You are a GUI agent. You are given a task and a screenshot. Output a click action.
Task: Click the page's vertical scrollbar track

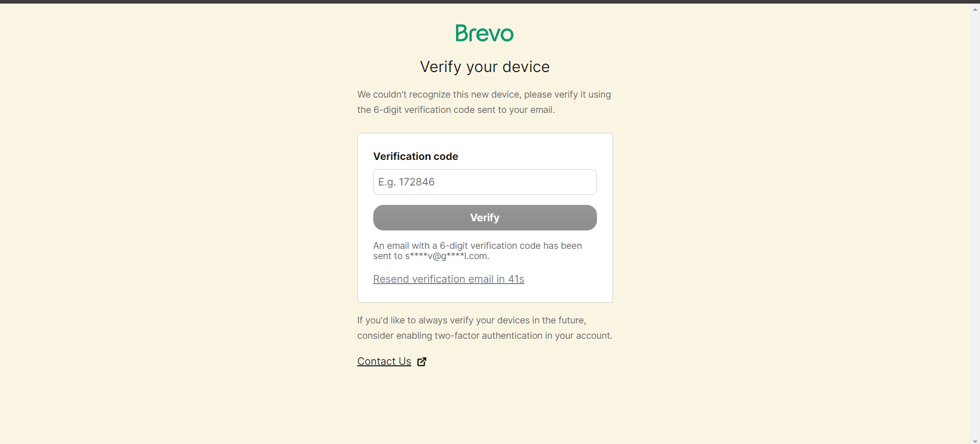click(x=975, y=225)
